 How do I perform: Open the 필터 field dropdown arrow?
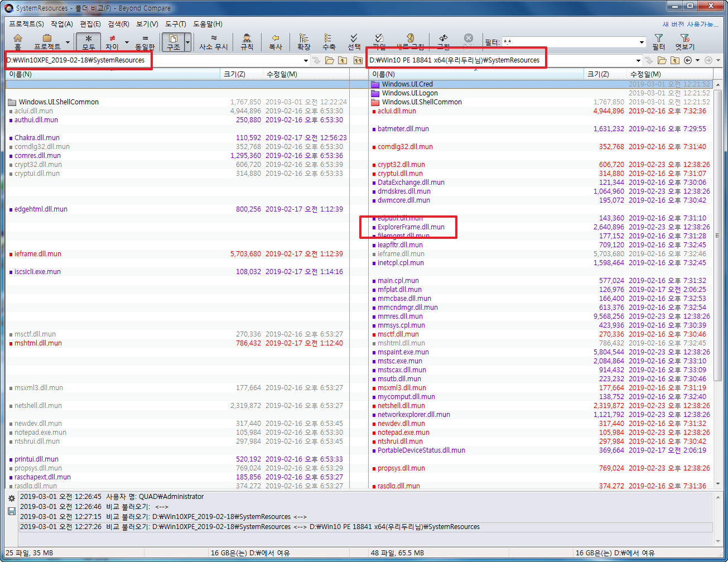coord(642,42)
